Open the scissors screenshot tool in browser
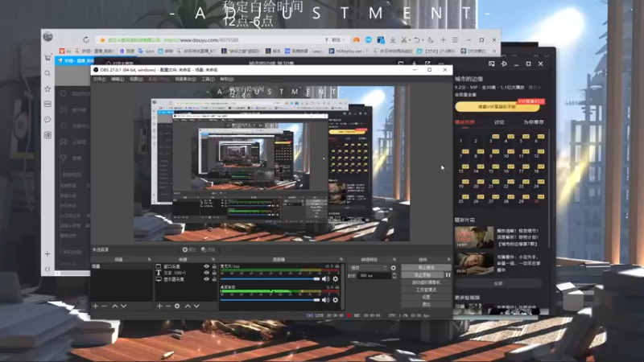 pos(404,39)
